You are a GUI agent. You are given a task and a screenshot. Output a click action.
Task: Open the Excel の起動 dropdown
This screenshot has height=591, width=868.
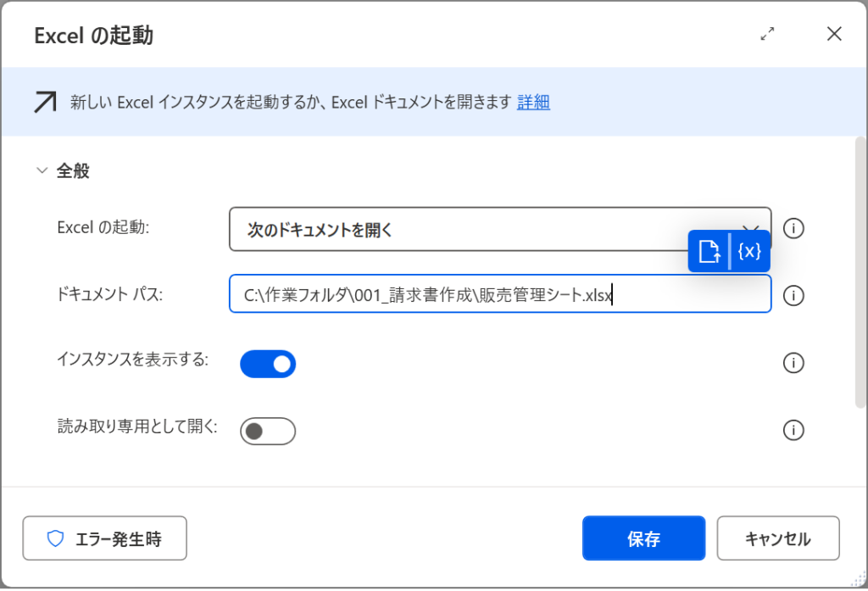tap(499, 229)
